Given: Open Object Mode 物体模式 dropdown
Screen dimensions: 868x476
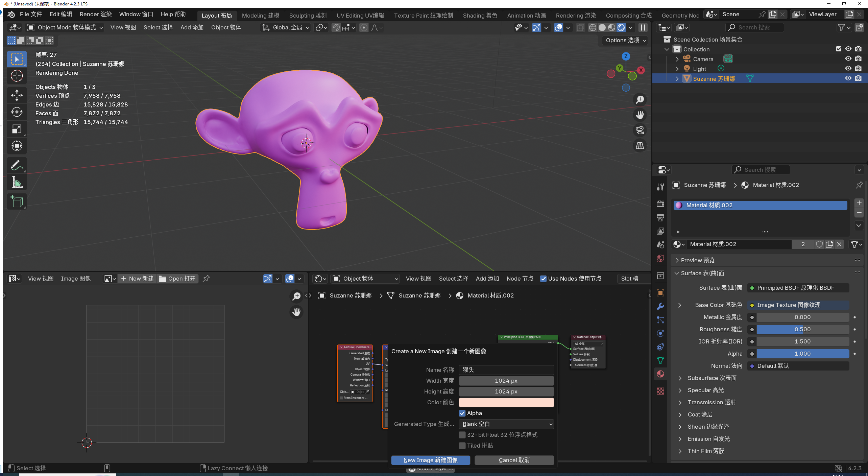Looking at the screenshot, I should coord(65,28).
